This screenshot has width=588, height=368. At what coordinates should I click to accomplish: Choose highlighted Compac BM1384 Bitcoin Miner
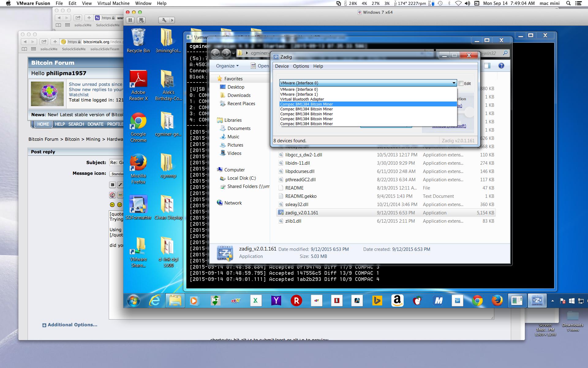coord(368,104)
